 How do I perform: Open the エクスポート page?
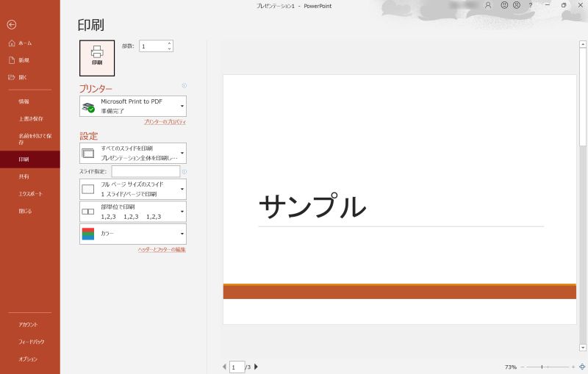pos(30,194)
